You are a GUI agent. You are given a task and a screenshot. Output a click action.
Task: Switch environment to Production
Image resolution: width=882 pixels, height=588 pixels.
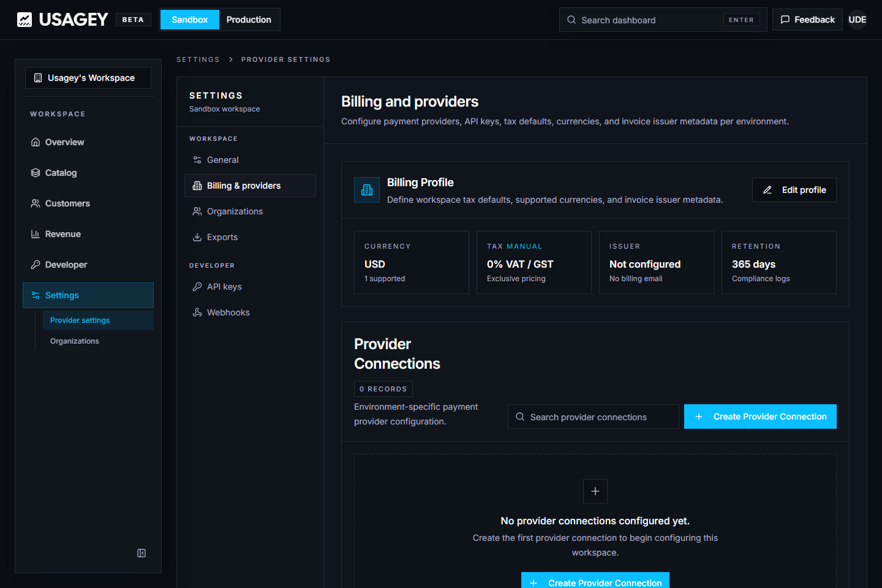[x=249, y=20]
